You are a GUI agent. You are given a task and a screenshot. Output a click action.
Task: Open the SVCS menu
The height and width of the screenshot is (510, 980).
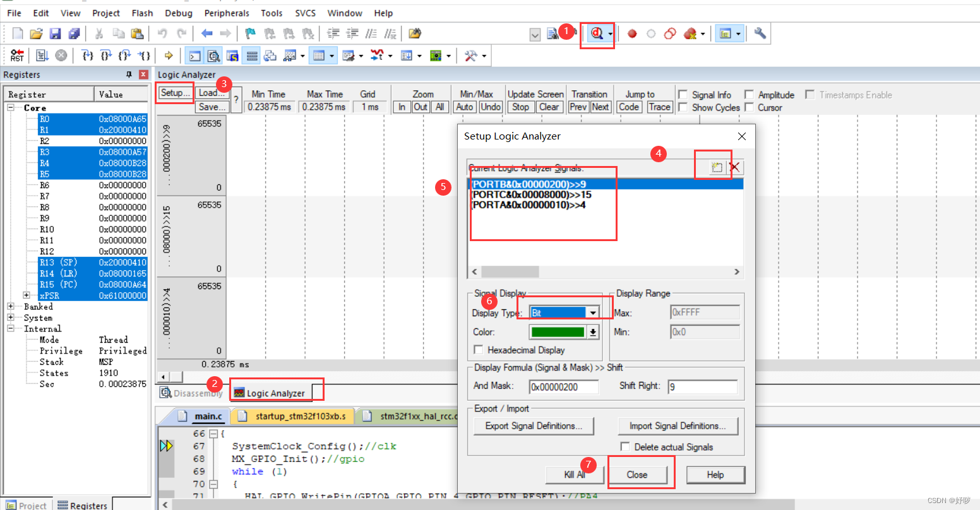point(305,13)
